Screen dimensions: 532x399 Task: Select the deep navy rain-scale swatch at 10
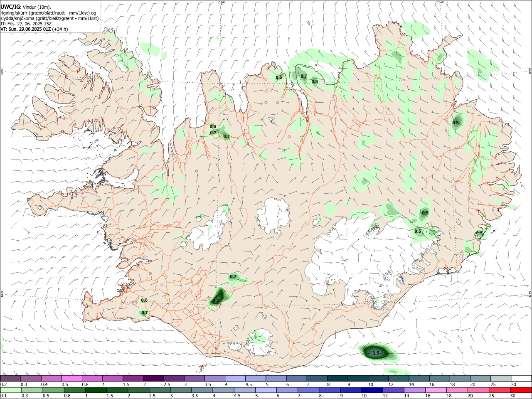(x=372, y=390)
